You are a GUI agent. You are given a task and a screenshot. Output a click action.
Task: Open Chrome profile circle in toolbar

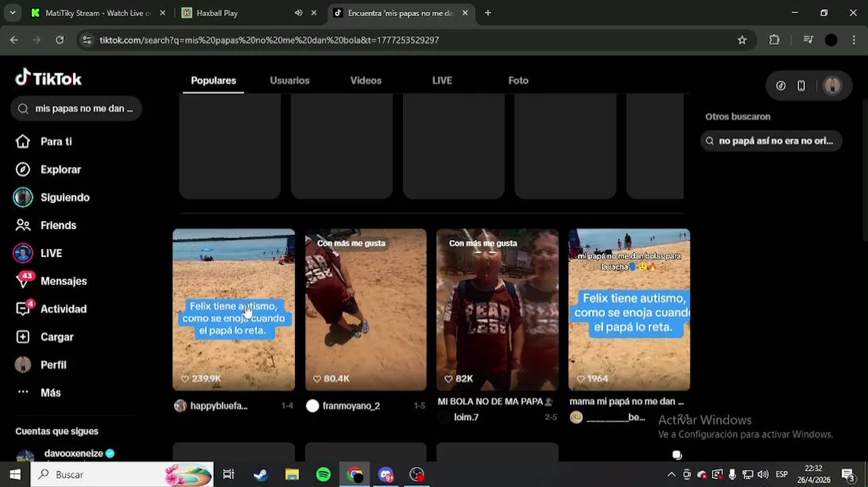(x=831, y=40)
